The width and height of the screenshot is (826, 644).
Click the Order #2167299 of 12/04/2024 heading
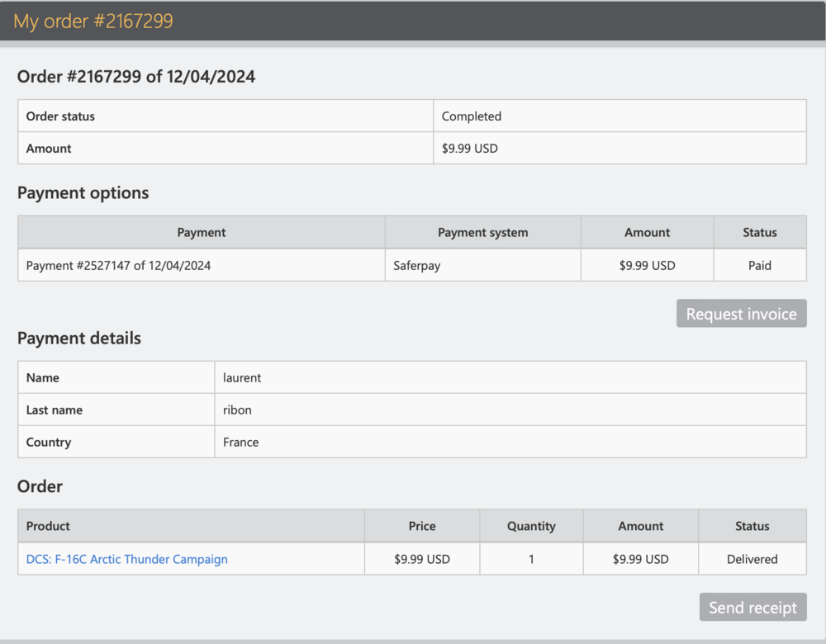[136, 77]
